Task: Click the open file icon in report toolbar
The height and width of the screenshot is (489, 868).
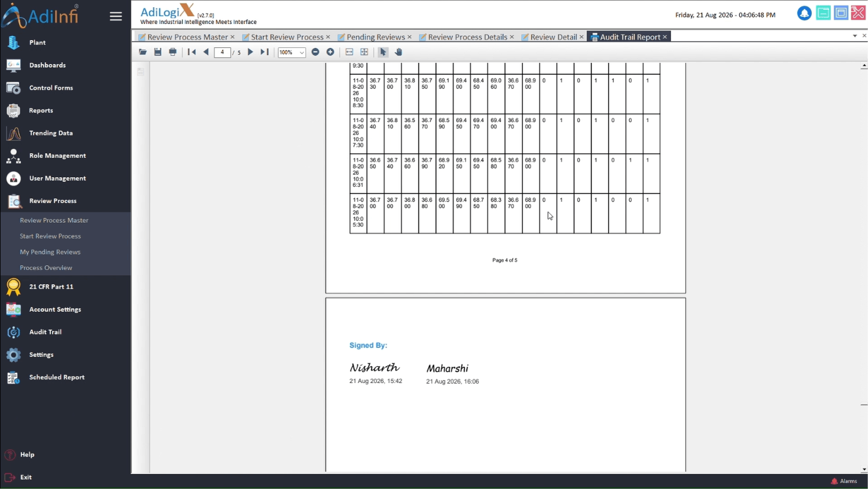Action: (142, 52)
